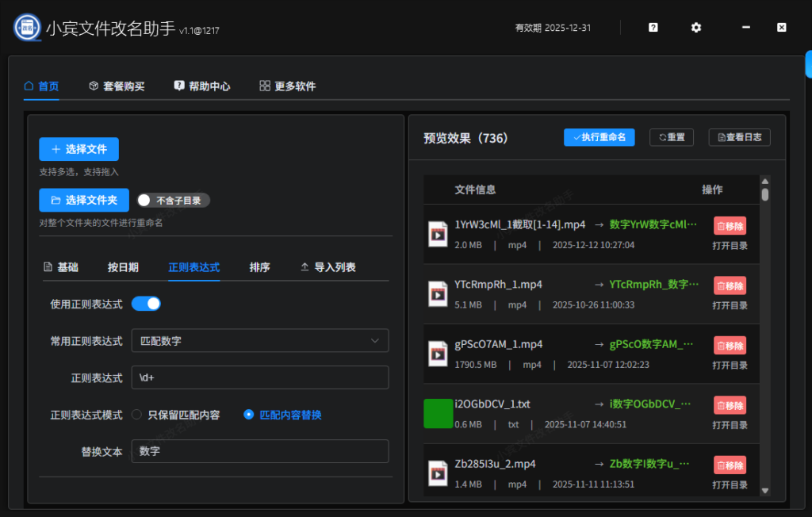Click the video thumbnail for YTcRmpRh_1.mp4
Viewport: 812px width, 517px height.
pyautogui.click(x=438, y=293)
